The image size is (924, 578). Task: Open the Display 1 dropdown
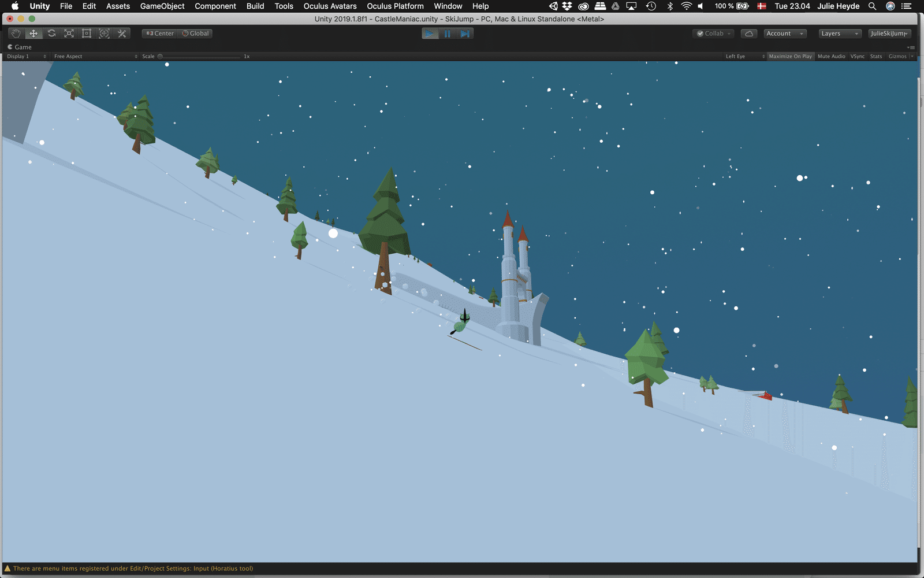(26, 56)
